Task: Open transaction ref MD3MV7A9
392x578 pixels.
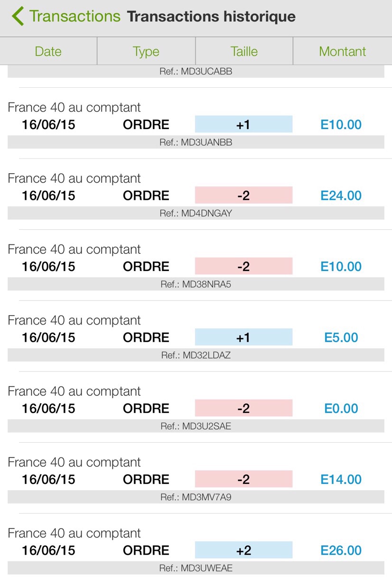Action: (196, 497)
